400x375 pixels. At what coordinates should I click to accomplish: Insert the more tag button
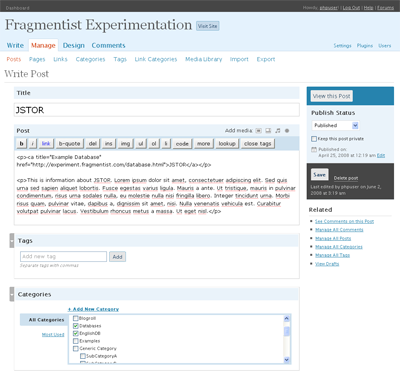(203, 144)
